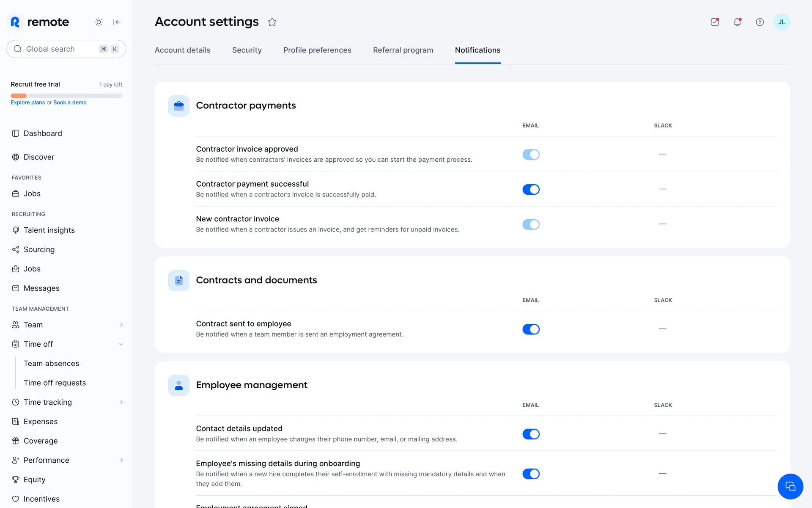Open the notifications bell icon
The height and width of the screenshot is (508, 812).
click(737, 22)
